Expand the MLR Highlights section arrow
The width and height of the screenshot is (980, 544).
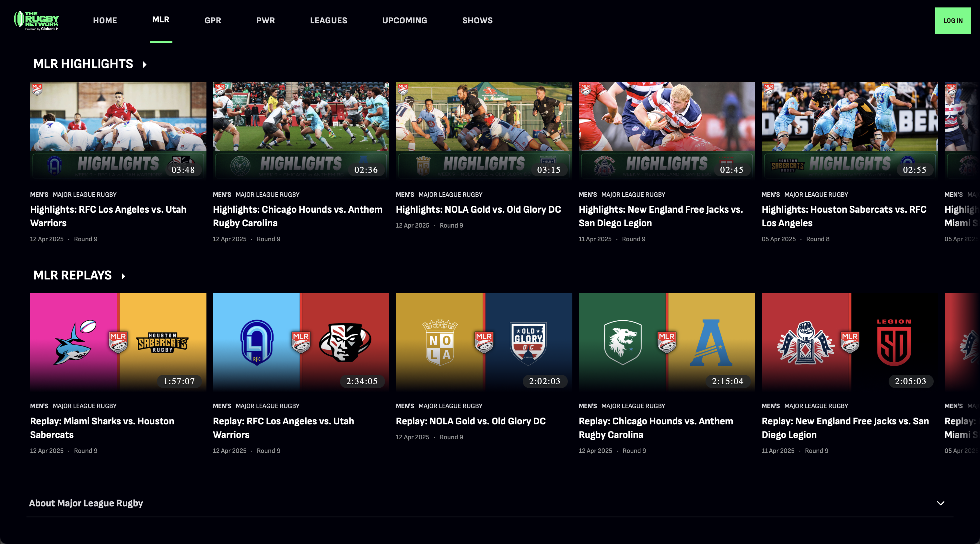tap(145, 64)
